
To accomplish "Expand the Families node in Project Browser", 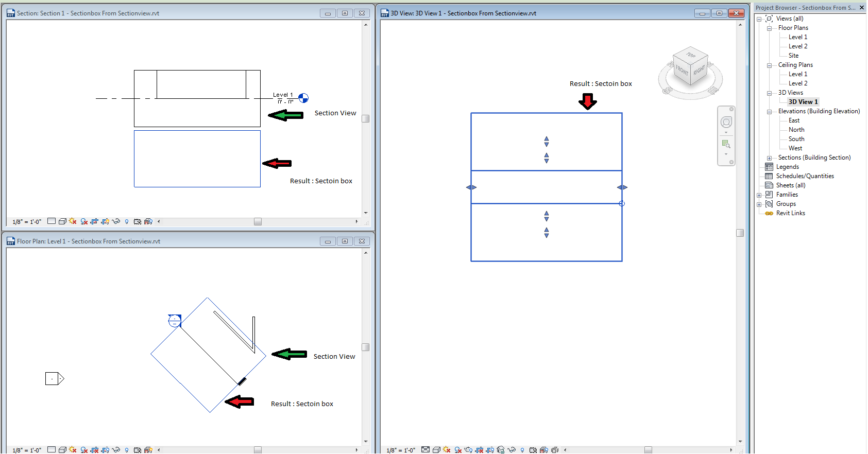I will [x=759, y=195].
